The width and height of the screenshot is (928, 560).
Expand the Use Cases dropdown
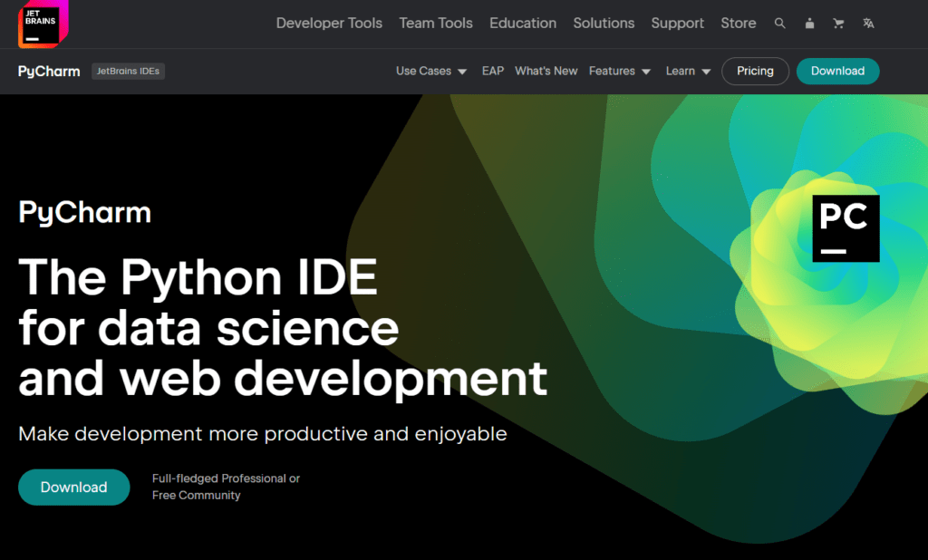pos(431,71)
